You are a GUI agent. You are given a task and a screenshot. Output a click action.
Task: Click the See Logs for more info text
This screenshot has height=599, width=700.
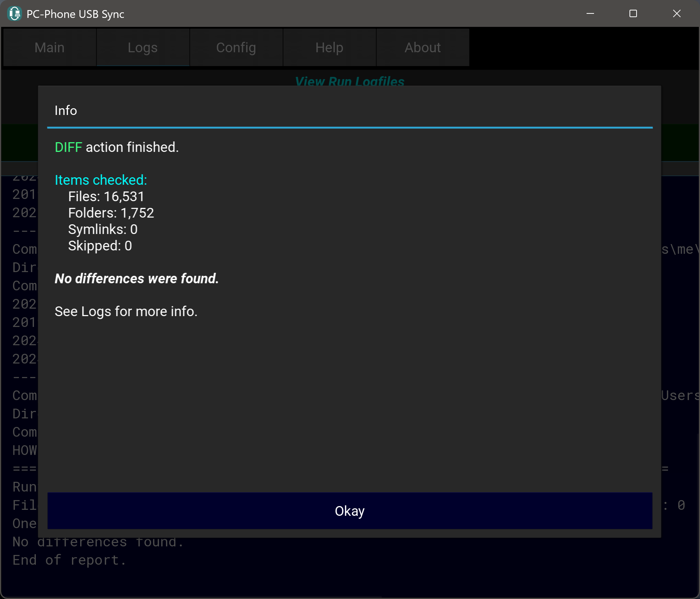pos(126,312)
